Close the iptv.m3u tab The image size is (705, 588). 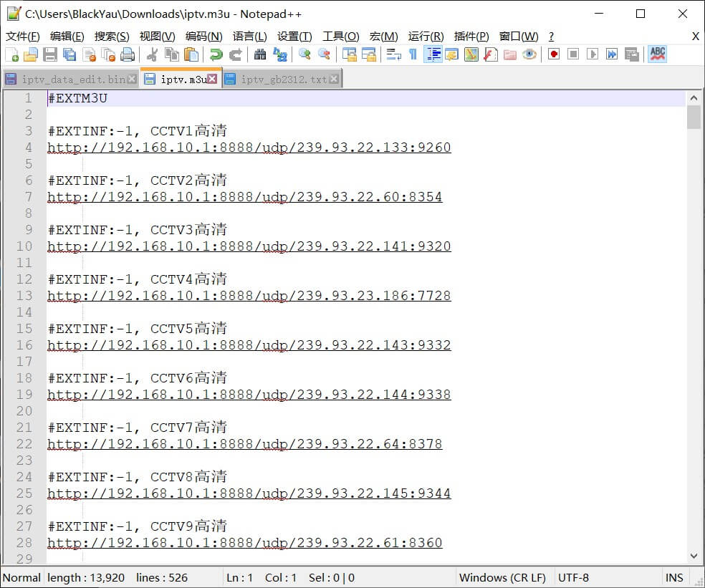click(212, 79)
